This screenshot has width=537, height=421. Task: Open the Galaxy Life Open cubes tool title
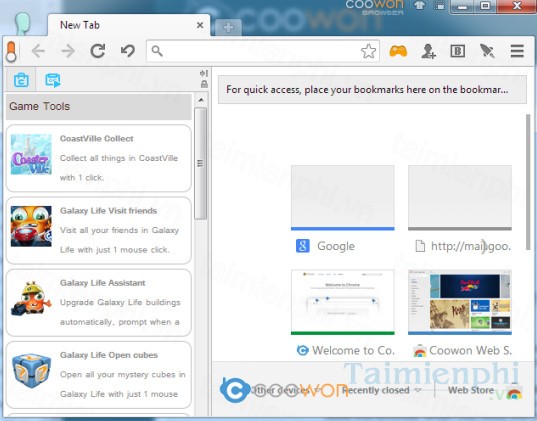[x=109, y=355]
